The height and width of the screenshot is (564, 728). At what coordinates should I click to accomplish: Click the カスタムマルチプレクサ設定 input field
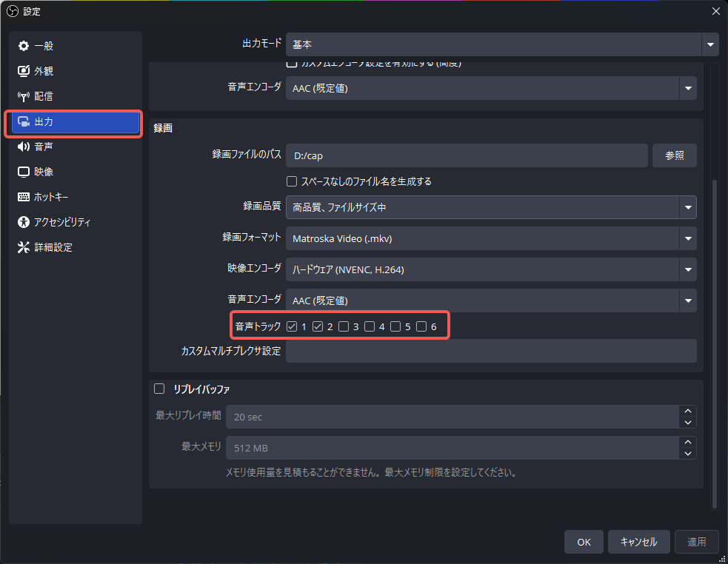pos(491,351)
